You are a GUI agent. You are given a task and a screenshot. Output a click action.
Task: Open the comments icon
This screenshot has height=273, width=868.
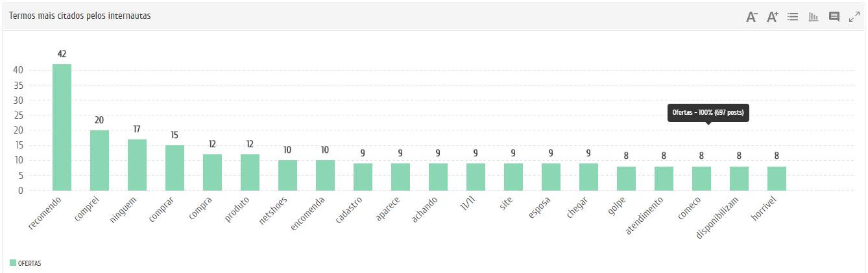(x=834, y=17)
